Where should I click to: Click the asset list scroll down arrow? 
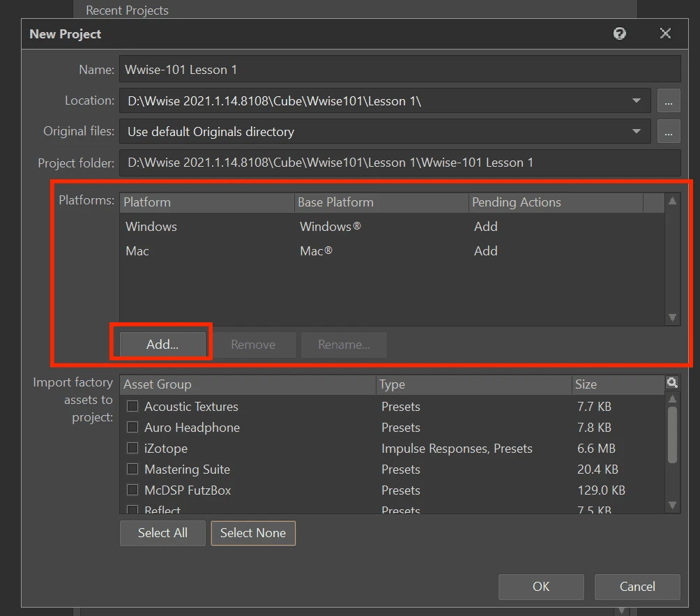672,505
